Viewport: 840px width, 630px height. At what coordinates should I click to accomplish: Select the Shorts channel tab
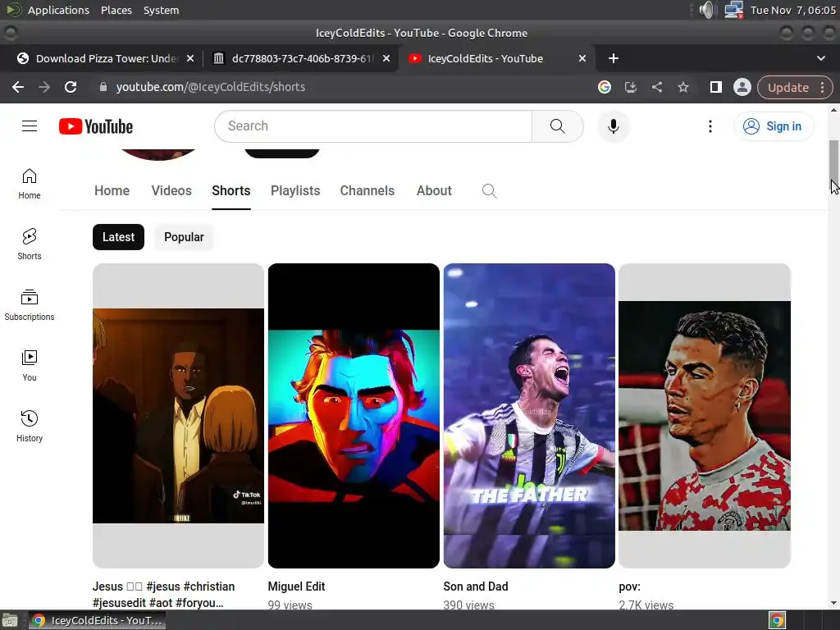(231, 190)
